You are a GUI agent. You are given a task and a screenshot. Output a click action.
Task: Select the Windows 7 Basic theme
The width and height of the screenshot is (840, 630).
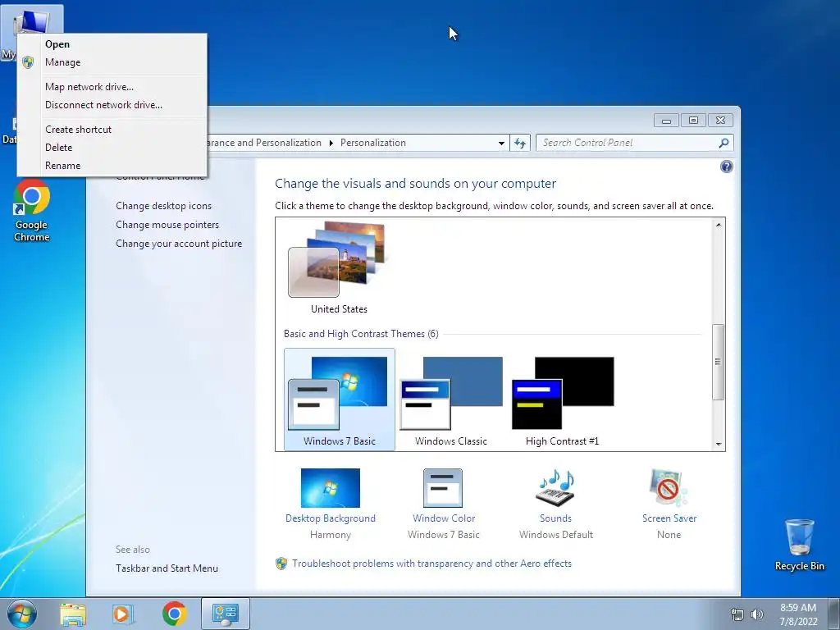coord(339,399)
